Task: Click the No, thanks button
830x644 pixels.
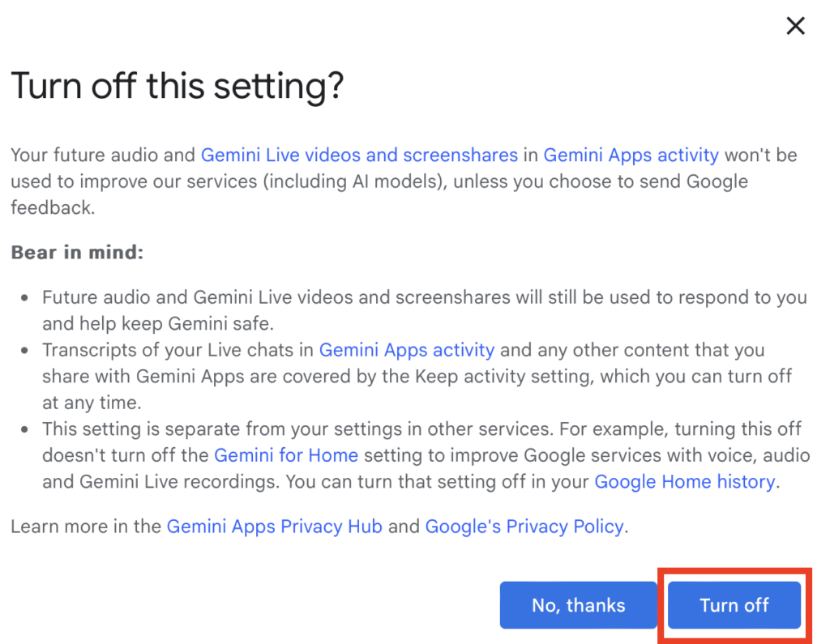Action: [578, 605]
